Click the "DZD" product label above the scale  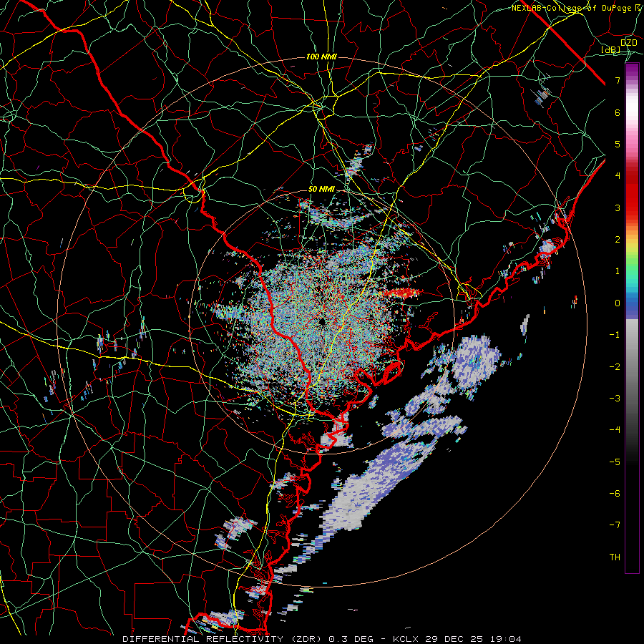[629, 43]
